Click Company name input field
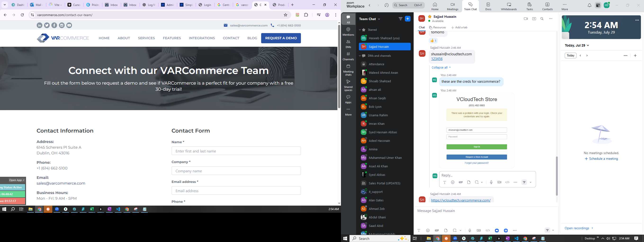Screen dimensions: 644x242 click(236, 171)
